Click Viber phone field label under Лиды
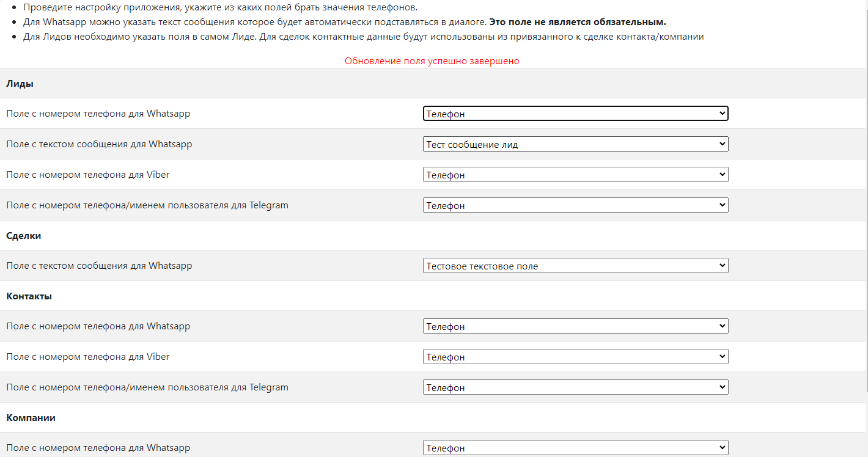The image size is (868, 457). (88, 175)
